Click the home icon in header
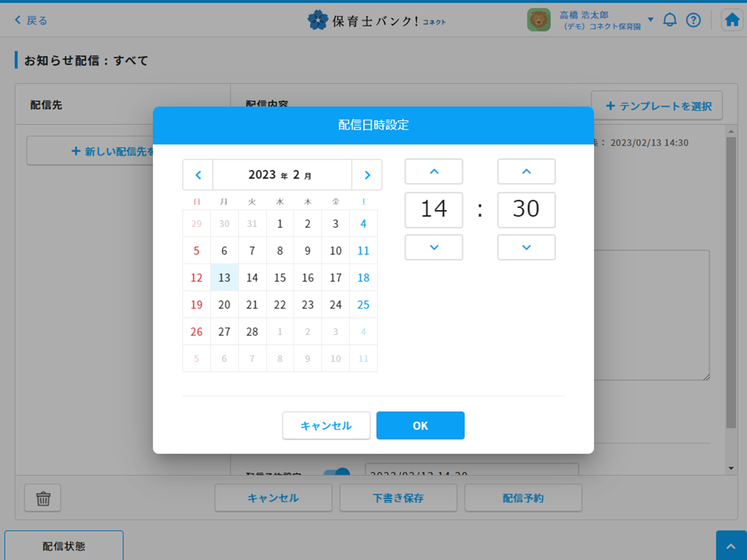747x560 pixels. (732, 20)
